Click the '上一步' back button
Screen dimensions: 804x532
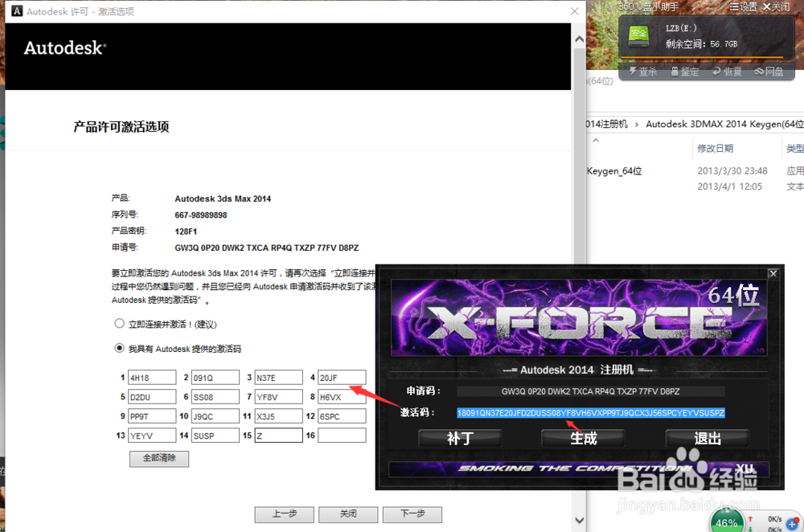point(284,514)
